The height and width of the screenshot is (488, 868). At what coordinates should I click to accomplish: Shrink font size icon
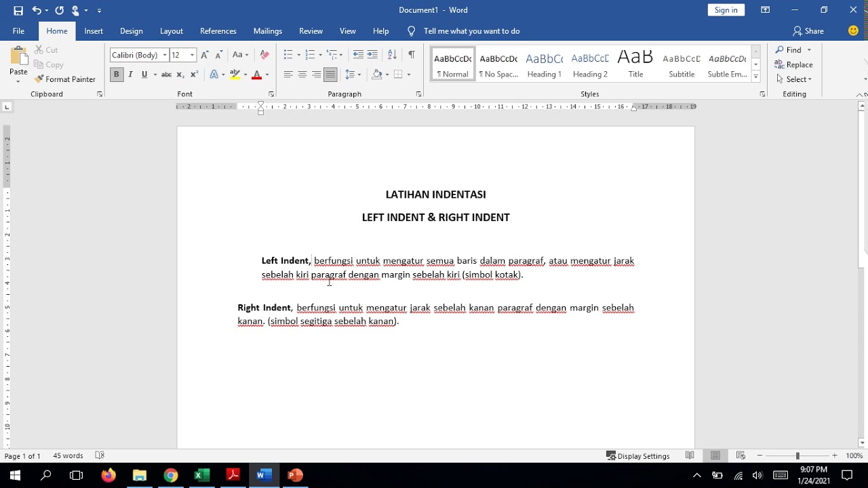(x=218, y=55)
